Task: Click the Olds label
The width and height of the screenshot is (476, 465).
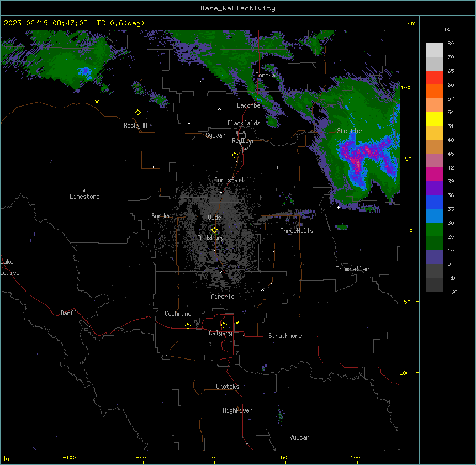Action: (x=214, y=218)
